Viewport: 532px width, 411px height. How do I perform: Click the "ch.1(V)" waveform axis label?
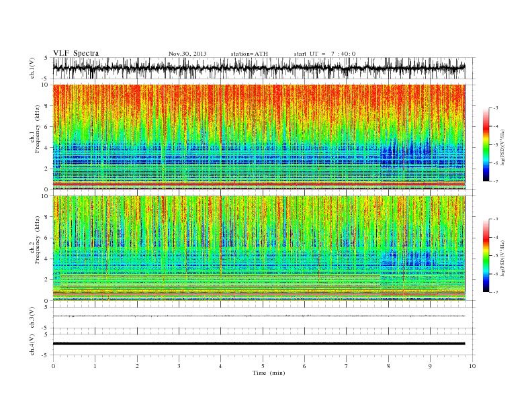pyautogui.click(x=32, y=68)
